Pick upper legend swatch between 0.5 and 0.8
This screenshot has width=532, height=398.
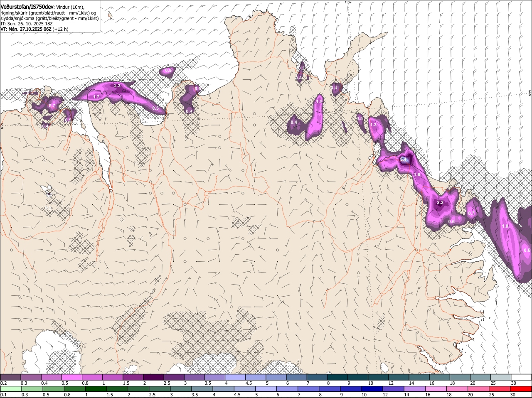(x=71, y=377)
